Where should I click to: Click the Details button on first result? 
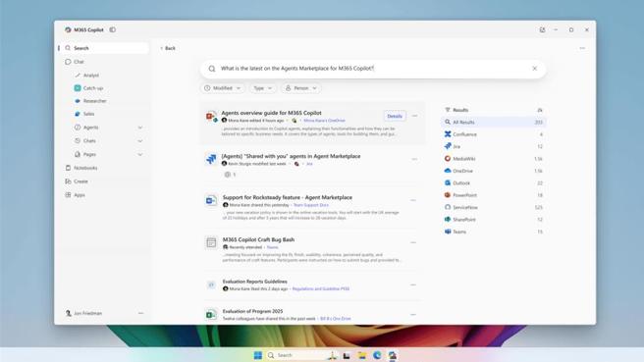[x=395, y=116]
